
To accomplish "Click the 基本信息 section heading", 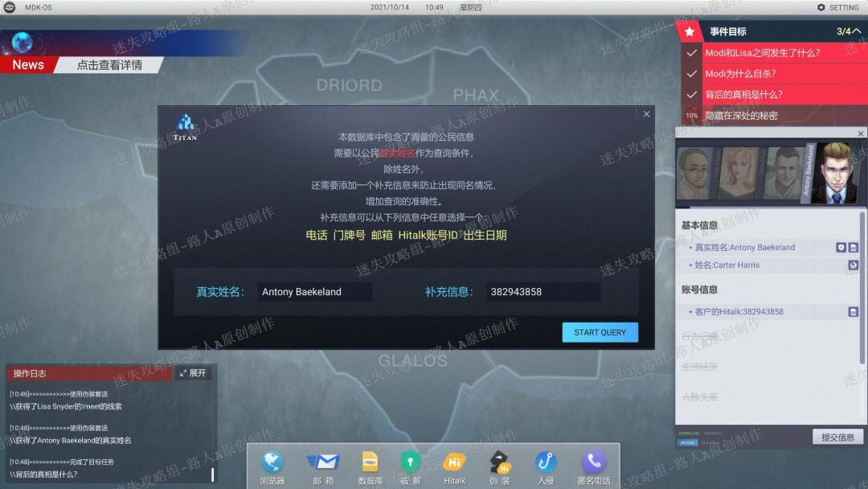I will click(x=699, y=225).
